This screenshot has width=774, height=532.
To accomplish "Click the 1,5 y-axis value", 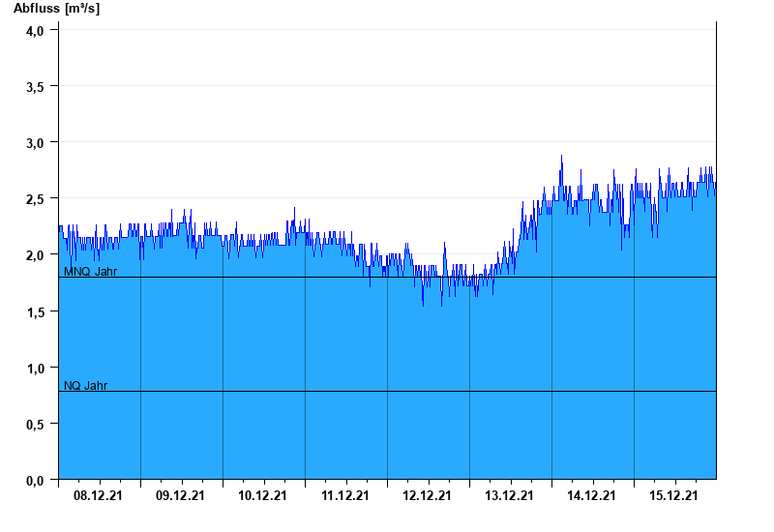I will click(35, 312).
